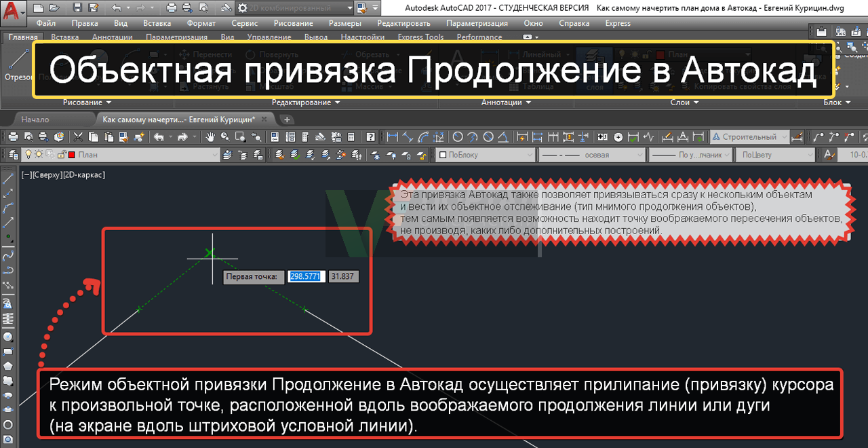The height and width of the screenshot is (448, 868).
Task: Click the X coordinate input field 298.5771
Action: (307, 277)
